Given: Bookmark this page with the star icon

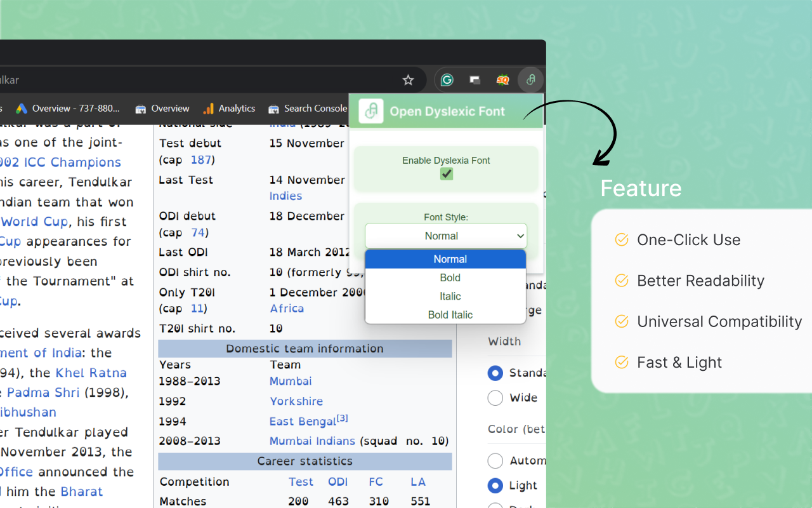Looking at the screenshot, I should (409, 80).
